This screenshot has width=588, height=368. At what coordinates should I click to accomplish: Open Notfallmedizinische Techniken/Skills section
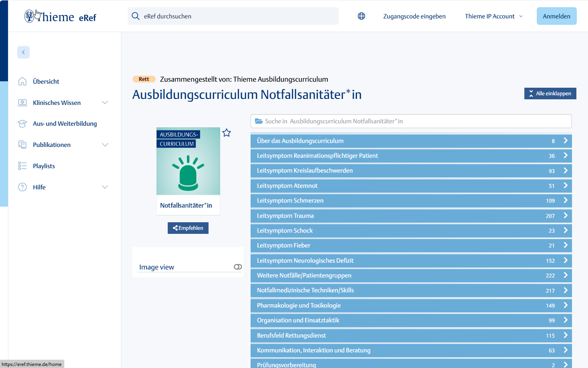click(x=411, y=290)
